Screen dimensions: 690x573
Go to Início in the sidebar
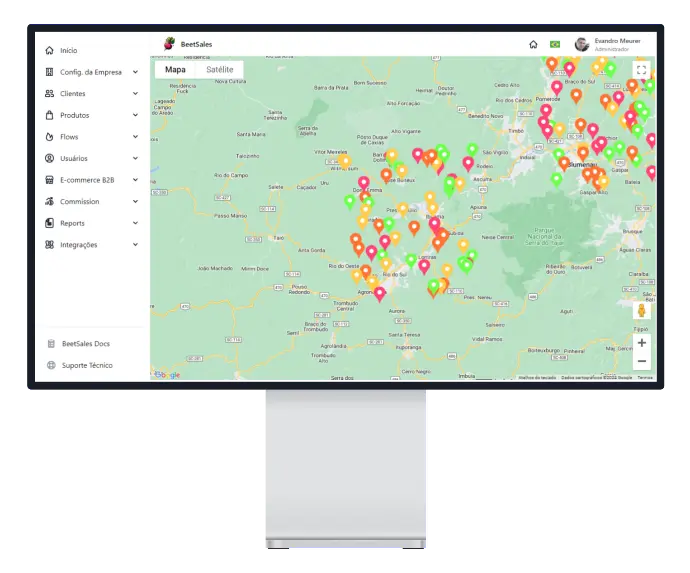point(68,50)
